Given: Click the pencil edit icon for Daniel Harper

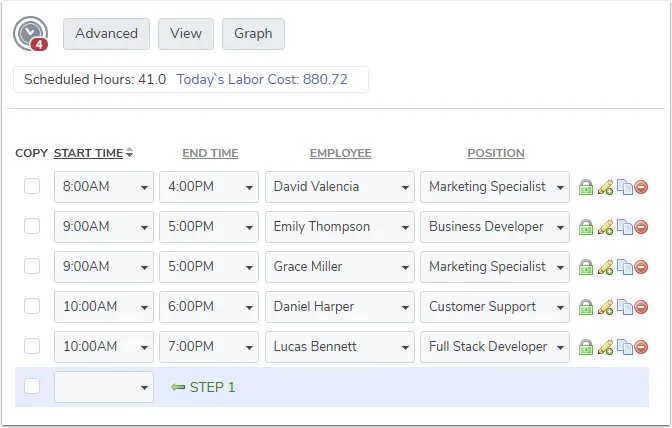Looking at the screenshot, I should coord(605,307).
